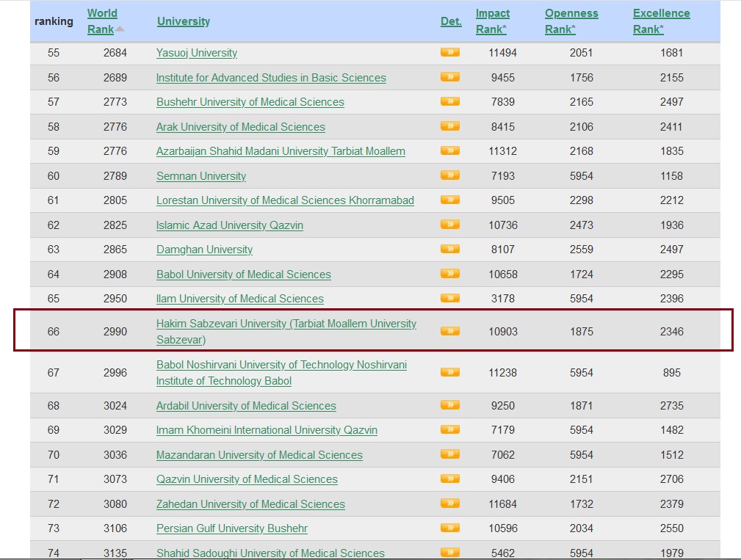741x560 pixels.
Task: Select excellence rank value 1158
Action: pyautogui.click(x=671, y=175)
